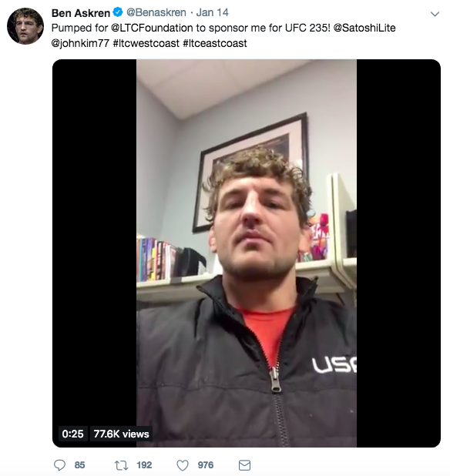Viewport: 450px width, 476px height.
Task: Open the Jan 14 tweet timestamp
Action: click(212, 12)
